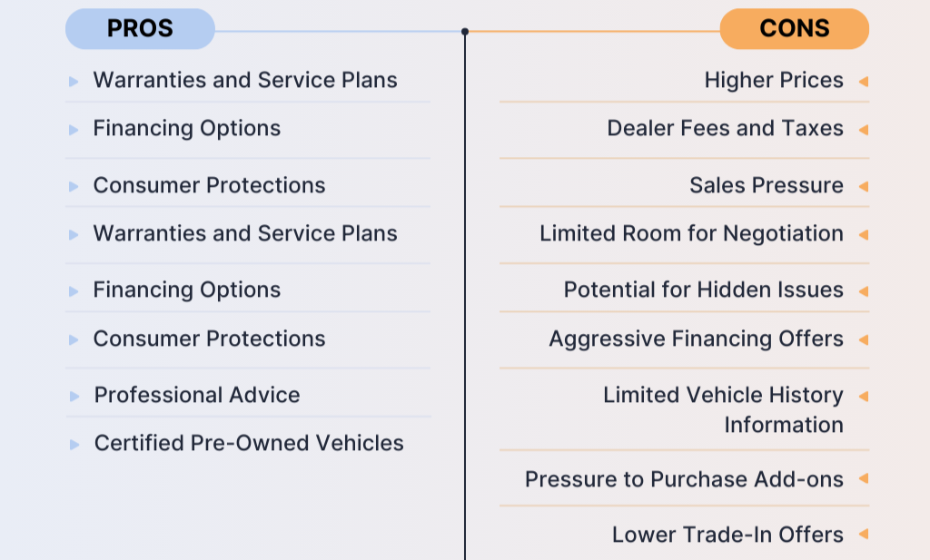Open the Certified Pre-Owned Vehicles text entry
This screenshot has height=560, width=930.
[x=249, y=443]
